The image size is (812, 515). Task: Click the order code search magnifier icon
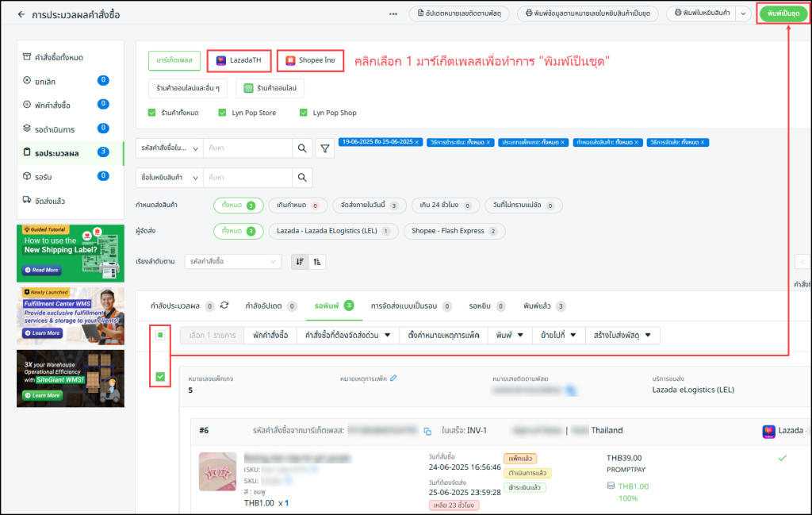pos(302,148)
